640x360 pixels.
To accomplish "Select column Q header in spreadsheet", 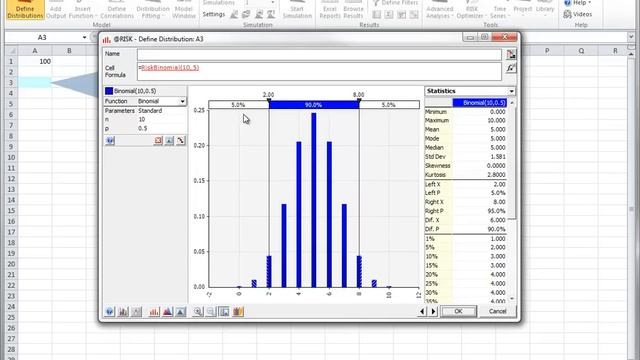I will click(581, 51).
